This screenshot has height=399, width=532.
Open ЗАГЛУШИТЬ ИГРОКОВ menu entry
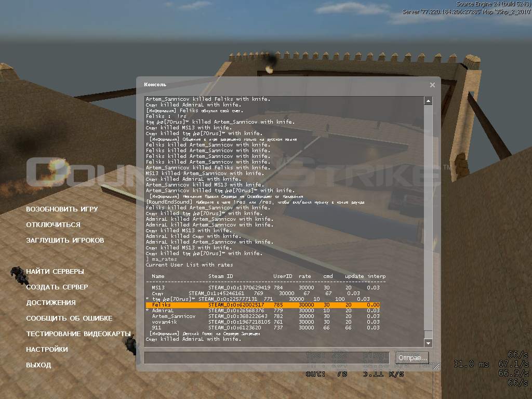tap(65, 241)
